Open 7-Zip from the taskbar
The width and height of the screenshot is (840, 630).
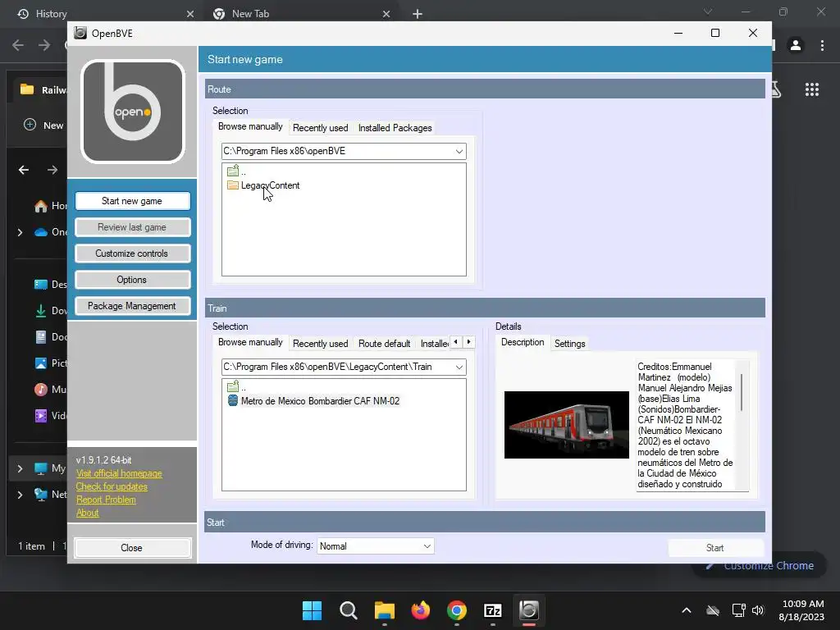coord(493,610)
